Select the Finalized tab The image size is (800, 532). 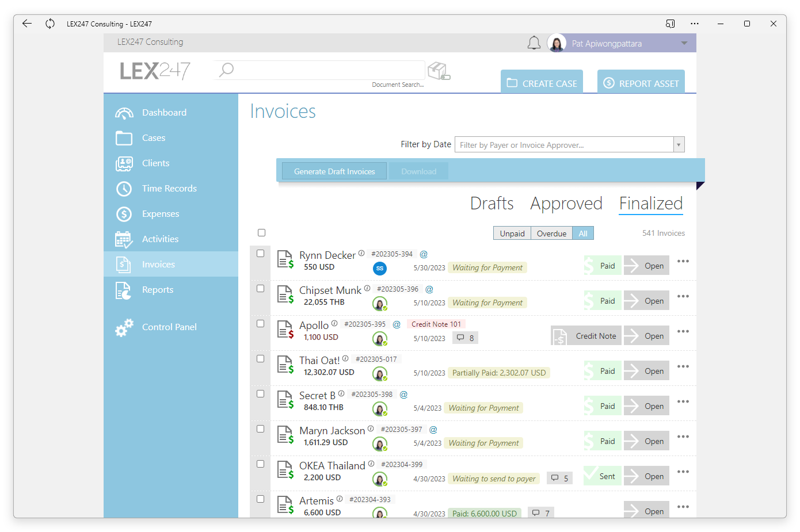651,204
